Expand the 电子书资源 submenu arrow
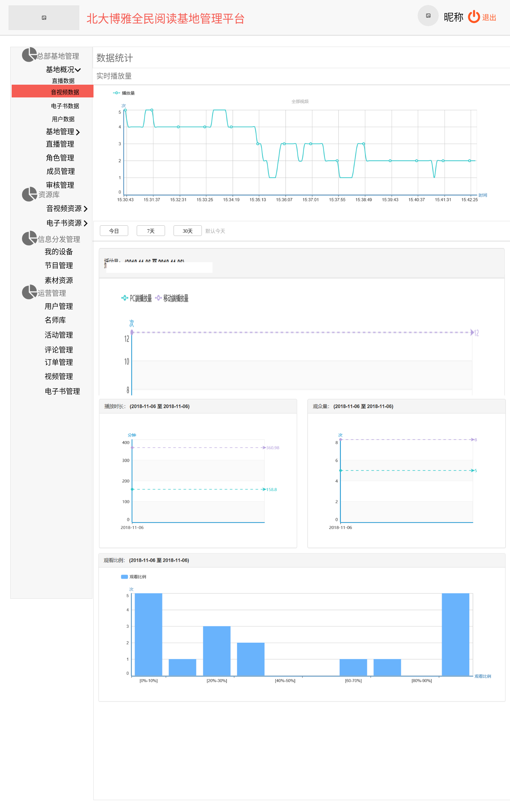The image size is (510, 812). coord(85,224)
